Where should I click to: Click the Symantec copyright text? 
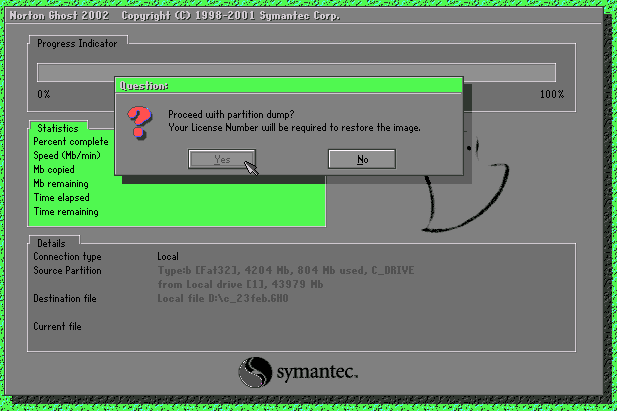click(x=231, y=16)
